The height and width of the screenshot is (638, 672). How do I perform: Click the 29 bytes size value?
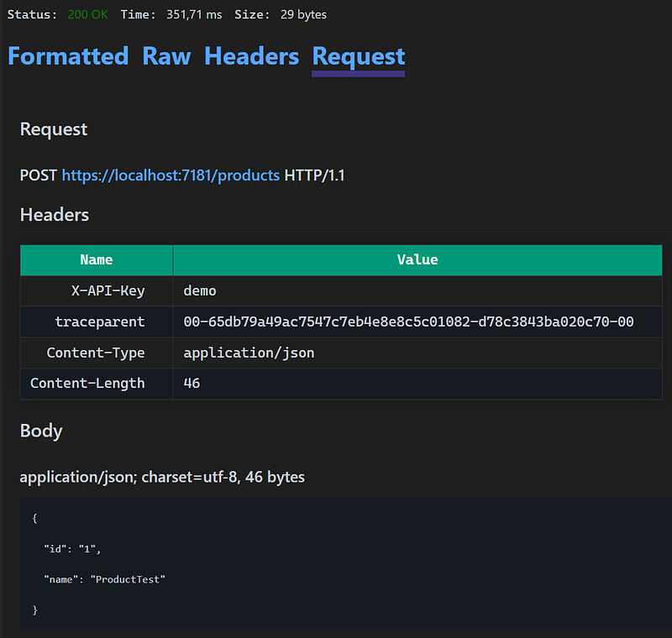(303, 14)
